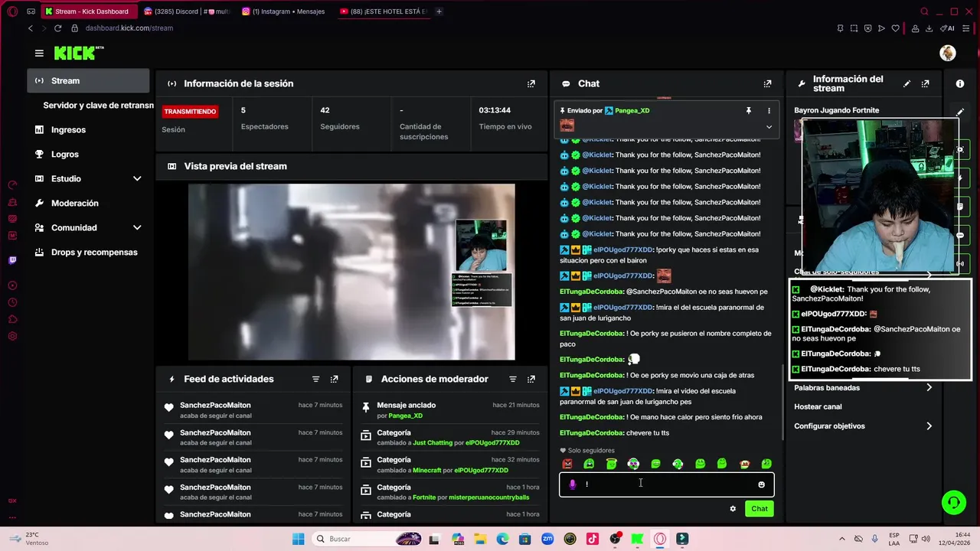Screen dimensions: 980x551
Task: Open browser downloads icon
Action: pyautogui.click(x=929, y=28)
